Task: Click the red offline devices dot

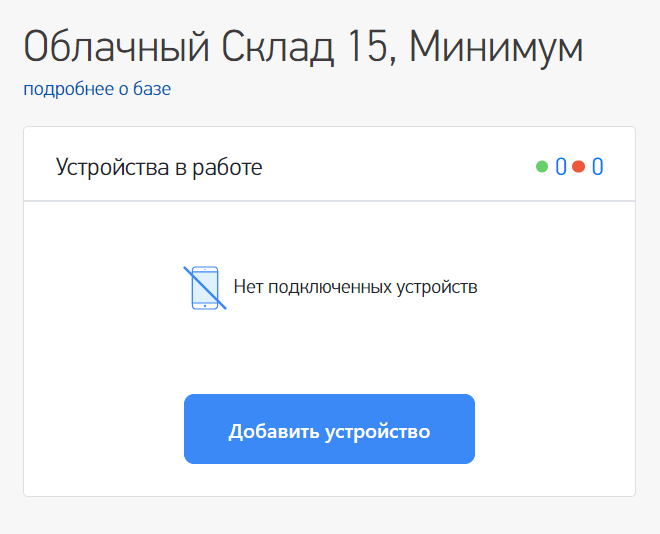Action: point(578,167)
